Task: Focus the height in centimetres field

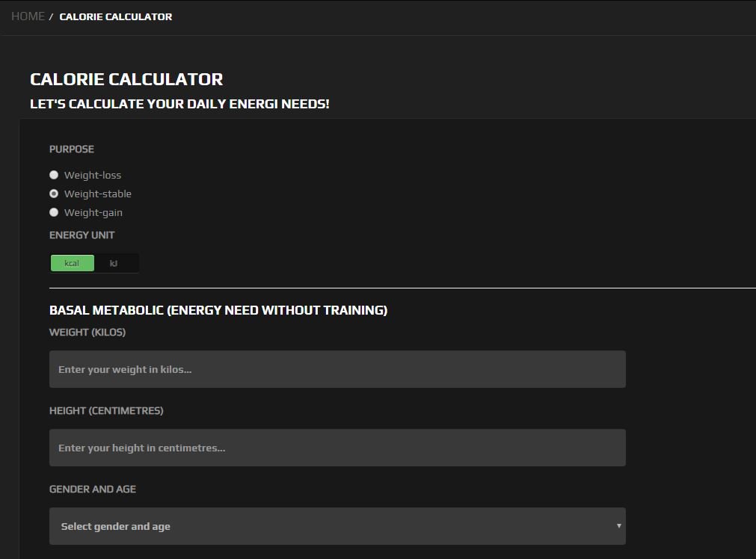Action: point(336,447)
